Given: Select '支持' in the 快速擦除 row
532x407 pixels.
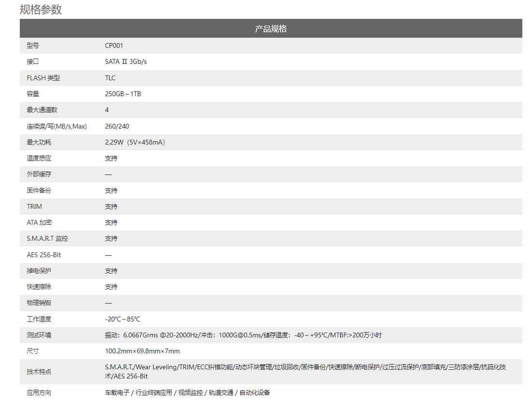Looking at the screenshot, I should 111,287.
